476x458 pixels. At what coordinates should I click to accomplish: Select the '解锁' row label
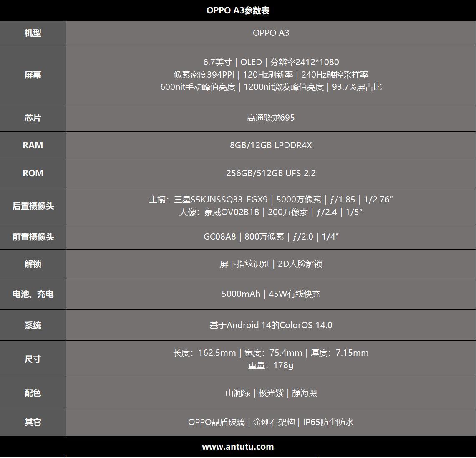pyautogui.click(x=33, y=264)
